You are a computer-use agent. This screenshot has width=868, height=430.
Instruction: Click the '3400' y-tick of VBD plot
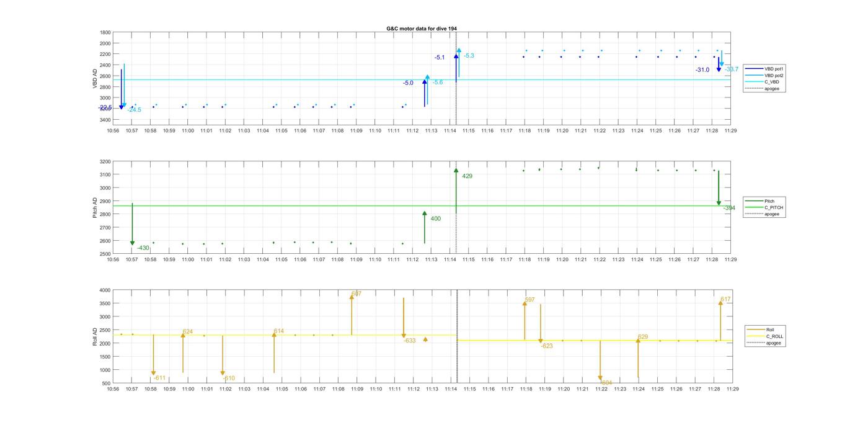click(105, 120)
